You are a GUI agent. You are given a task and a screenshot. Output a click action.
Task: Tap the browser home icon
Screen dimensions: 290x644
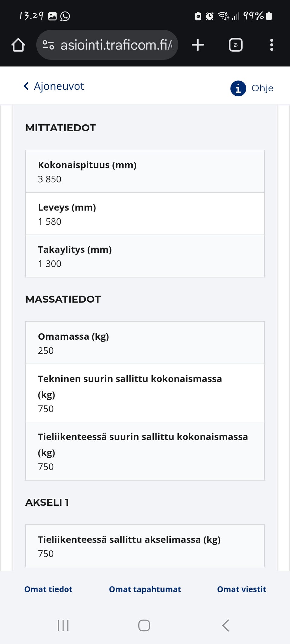18,45
